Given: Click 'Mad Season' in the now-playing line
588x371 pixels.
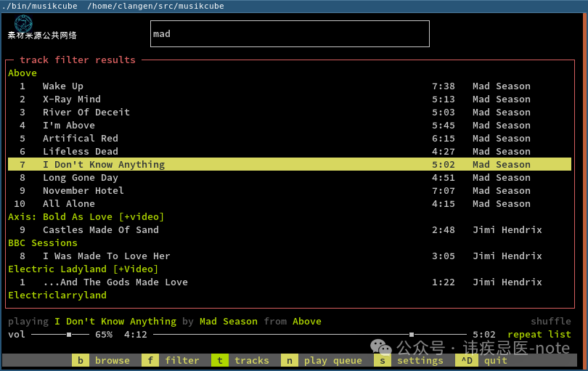Looking at the screenshot, I should [229, 322].
